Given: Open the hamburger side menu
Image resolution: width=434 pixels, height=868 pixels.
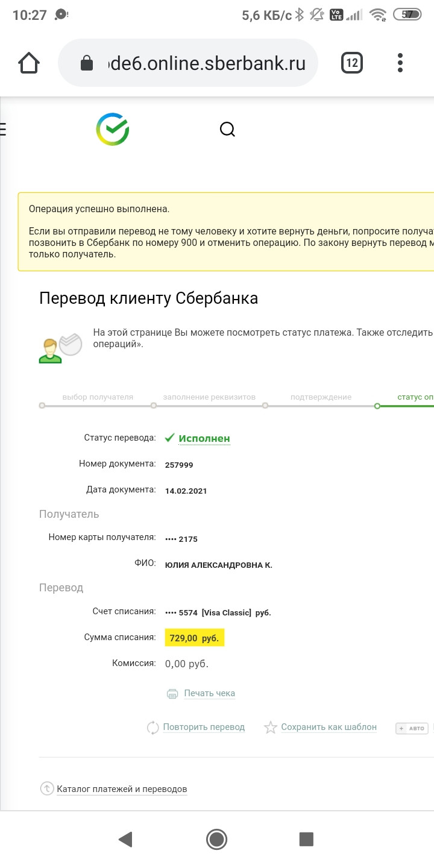Looking at the screenshot, I should (3, 129).
